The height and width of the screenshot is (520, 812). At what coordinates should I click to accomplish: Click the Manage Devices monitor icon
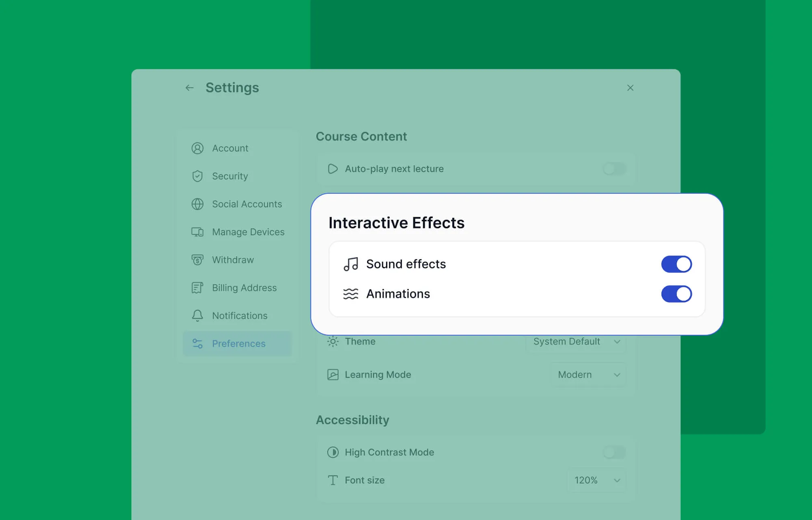tap(197, 232)
